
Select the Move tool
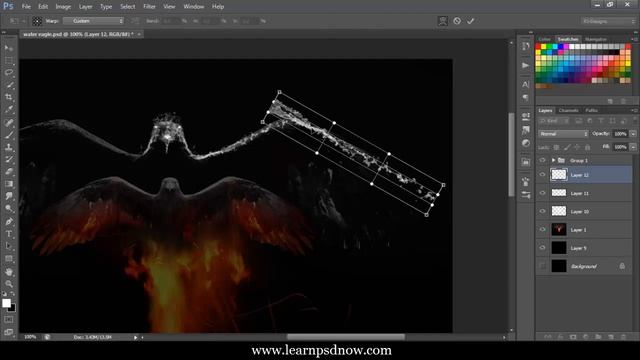9,48
